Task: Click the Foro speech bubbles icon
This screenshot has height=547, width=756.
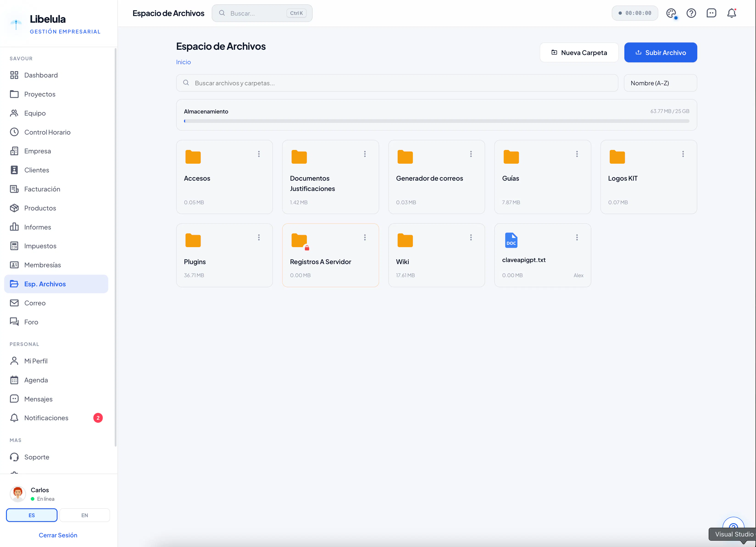Action: pyautogui.click(x=14, y=322)
